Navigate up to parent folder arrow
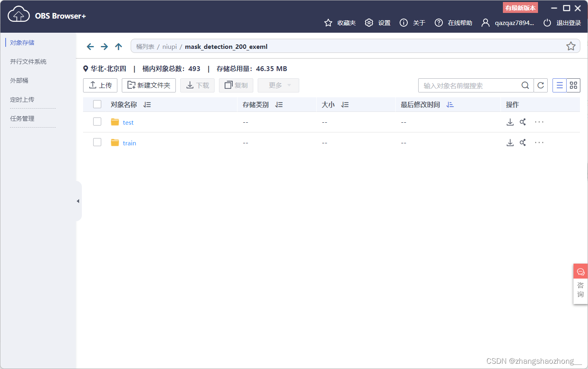588x369 pixels. (x=119, y=46)
